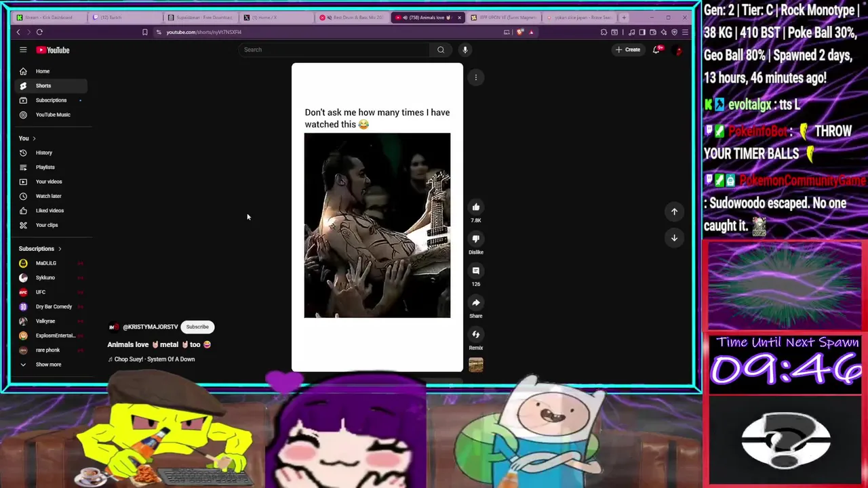The width and height of the screenshot is (868, 488).
Task: Switch to the Best Drum & Bass Mix tab
Action: pyautogui.click(x=353, y=17)
